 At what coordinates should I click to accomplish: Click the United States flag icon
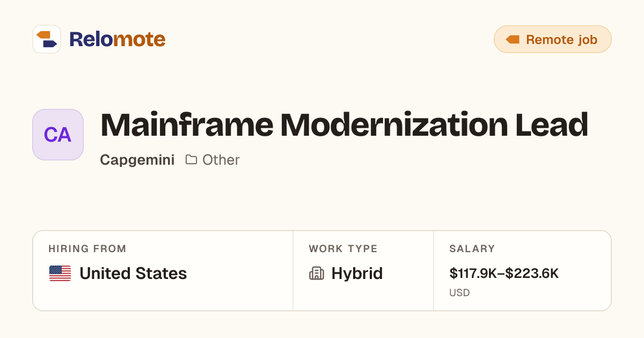(x=60, y=274)
